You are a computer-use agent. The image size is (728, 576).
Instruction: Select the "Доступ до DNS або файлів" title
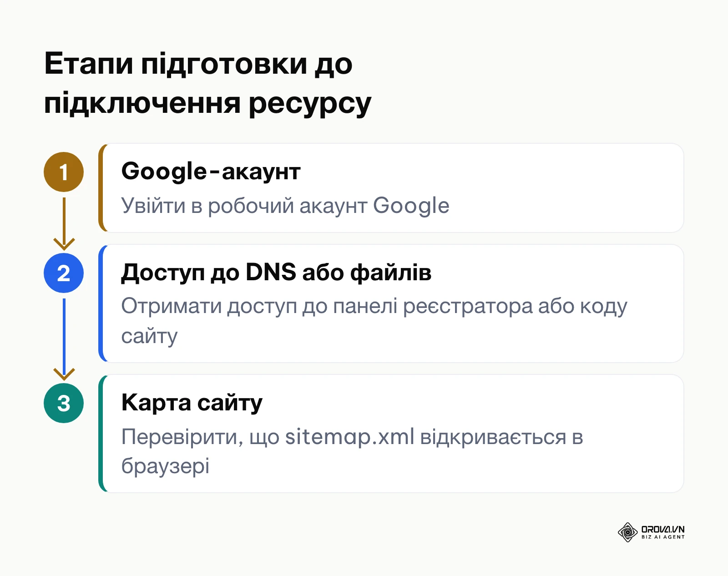(276, 273)
